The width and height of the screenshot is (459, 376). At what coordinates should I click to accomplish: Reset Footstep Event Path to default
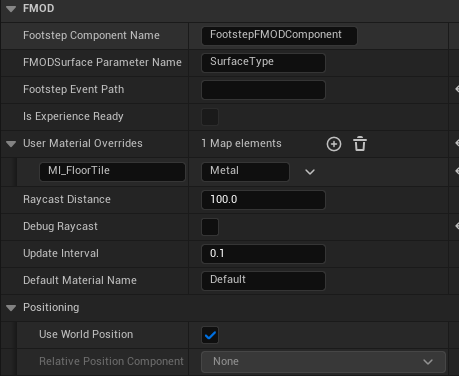tap(457, 89)
